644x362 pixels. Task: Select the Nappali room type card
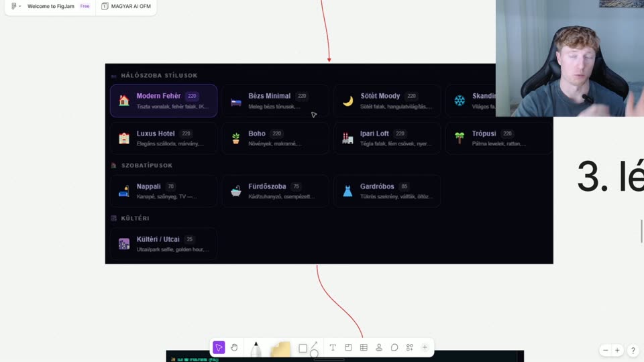[164, 191]
